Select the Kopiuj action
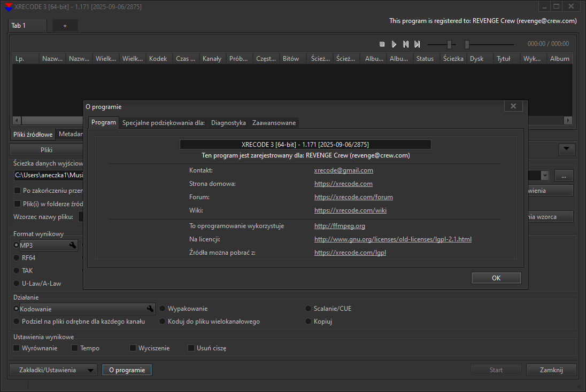Image resolution: width=586 pixels, height=392 pixels. 319,322
